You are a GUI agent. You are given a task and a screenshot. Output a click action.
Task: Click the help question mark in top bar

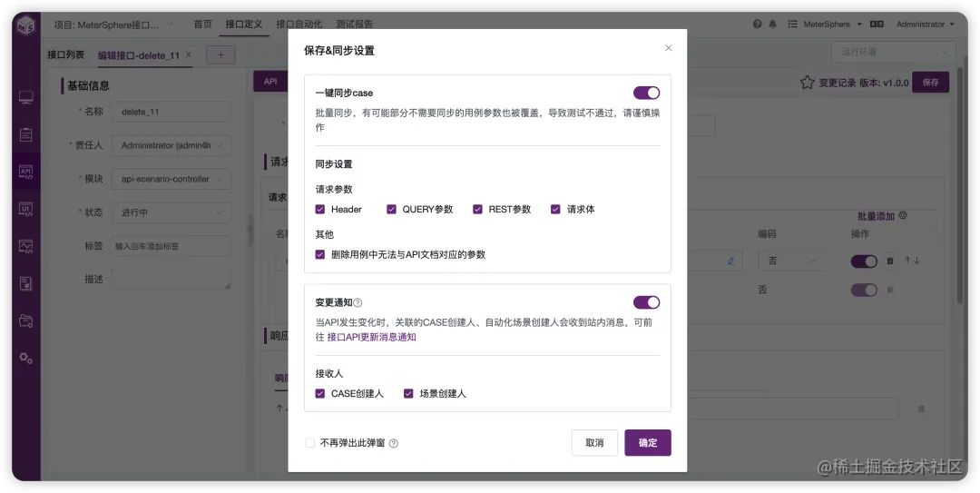pos(758,25)
